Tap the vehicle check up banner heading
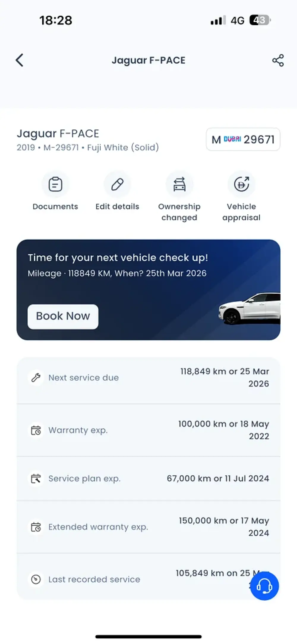Screen dimensions: 297x644 118,258
